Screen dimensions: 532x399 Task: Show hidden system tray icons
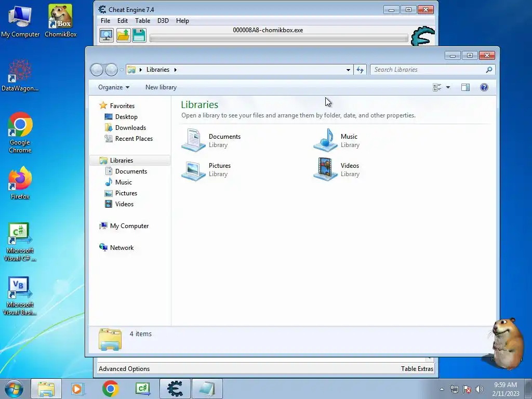pos(442,390)
